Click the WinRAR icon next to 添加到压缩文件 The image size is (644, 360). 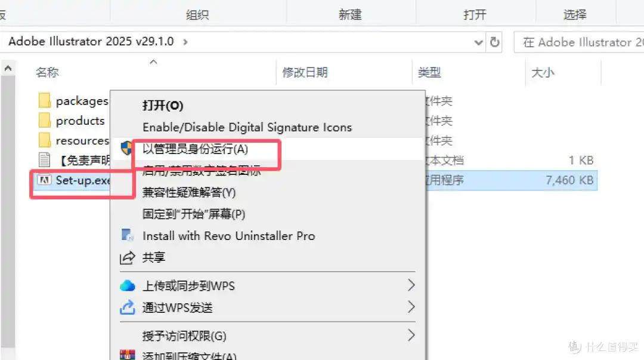(x=128, y=355)
